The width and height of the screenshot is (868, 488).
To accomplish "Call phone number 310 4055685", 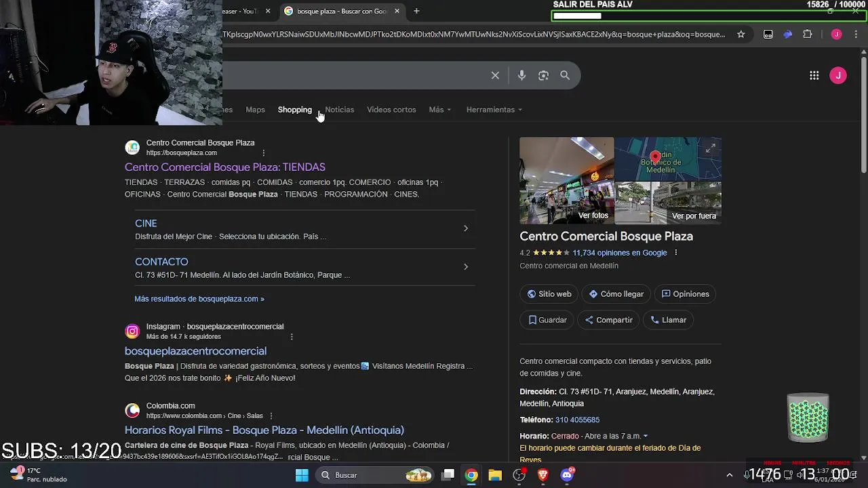I will [577, 420].
